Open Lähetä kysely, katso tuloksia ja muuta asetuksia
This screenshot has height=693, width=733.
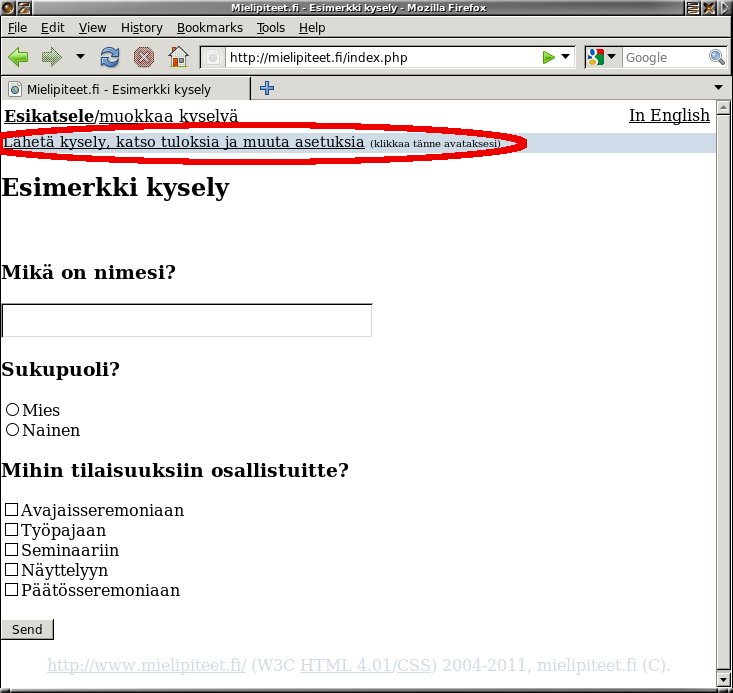(184, 142)
